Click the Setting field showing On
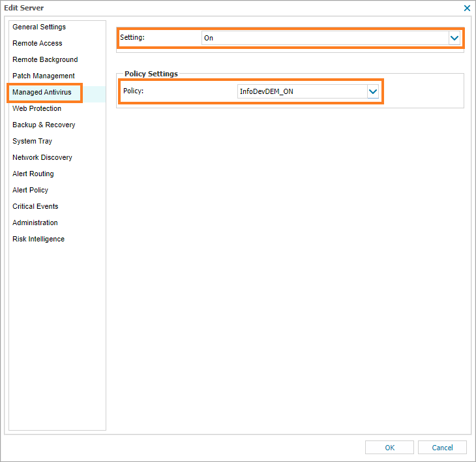This screenshot has height=462, width=476. [x=325, y=38]
